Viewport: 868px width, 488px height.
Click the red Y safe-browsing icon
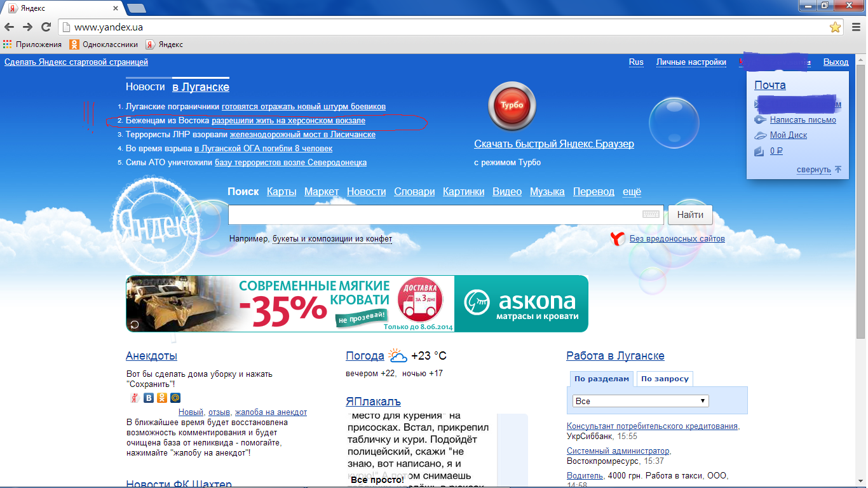pos(616,239)
